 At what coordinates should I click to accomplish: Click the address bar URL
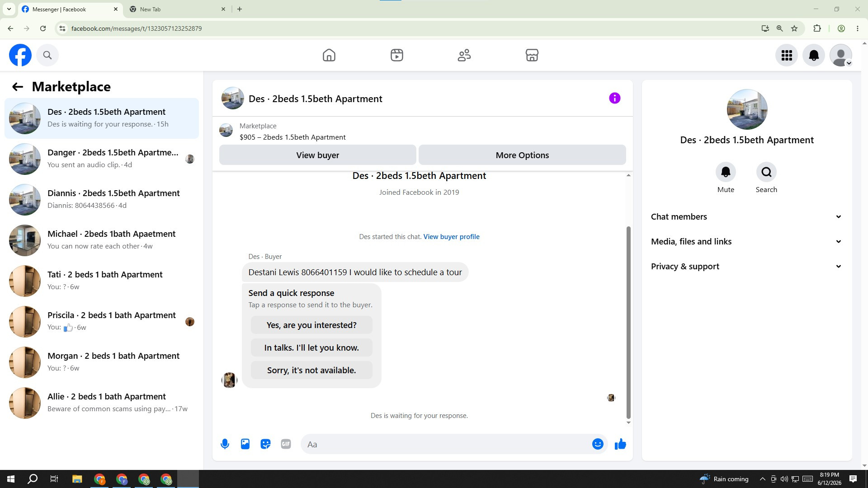(137, 28)
